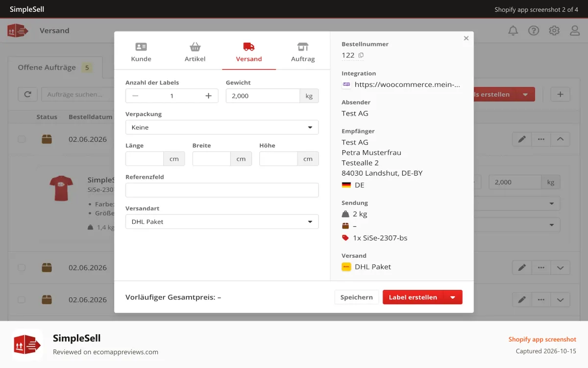Image resolution: width=588 pixels, height=368 pixels.
Task: Click the package icon under Sendung
Action: 346,226
